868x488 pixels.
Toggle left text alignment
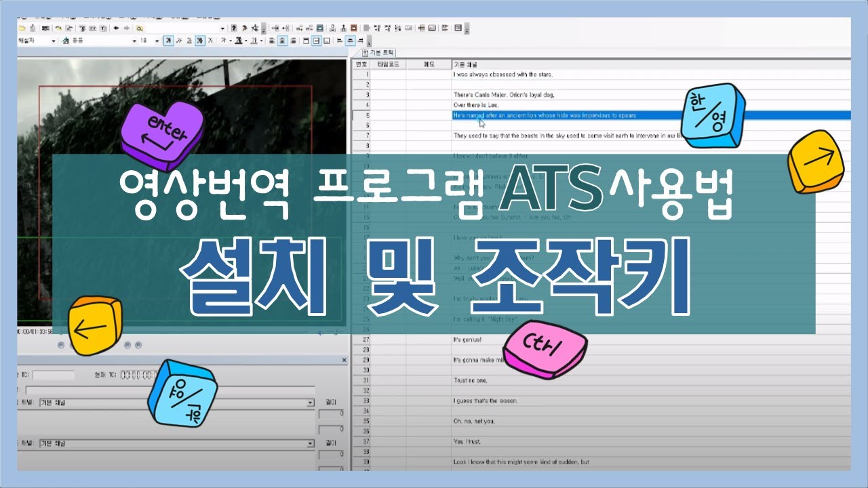tap(272, 41)
